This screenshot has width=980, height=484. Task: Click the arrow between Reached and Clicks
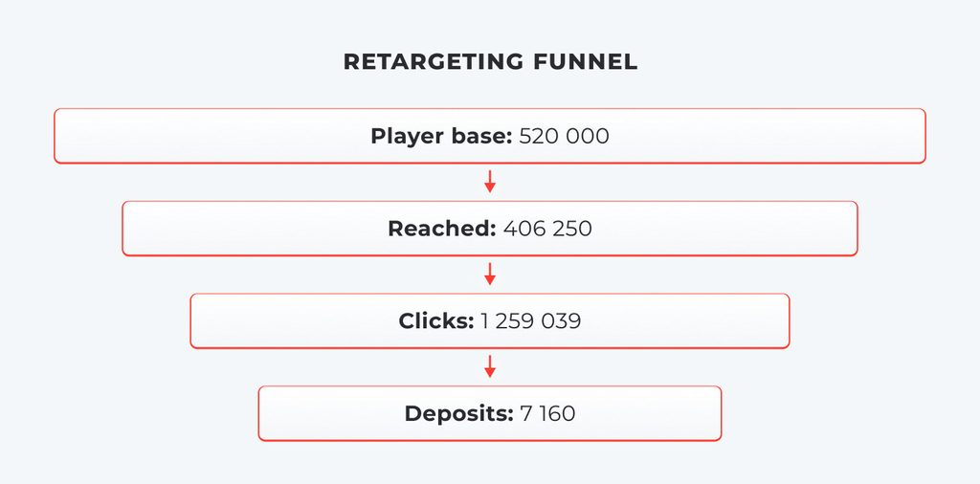click(x=490, y=275)
